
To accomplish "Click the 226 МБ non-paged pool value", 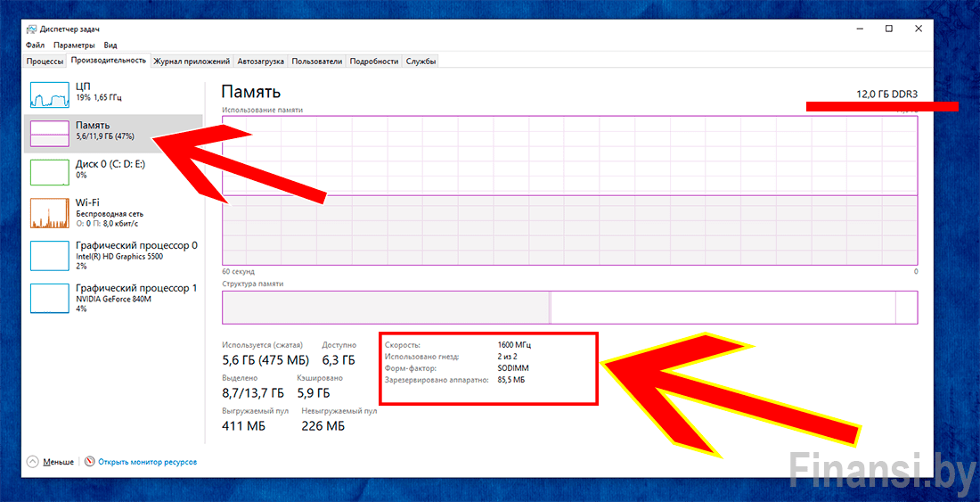I will 323,426.
